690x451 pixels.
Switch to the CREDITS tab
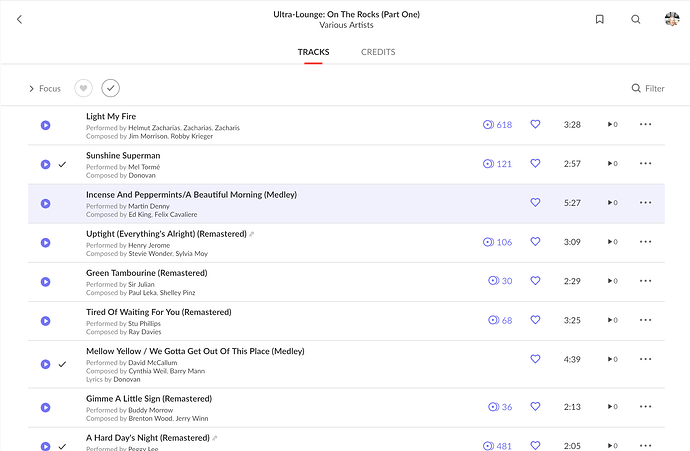378,52
